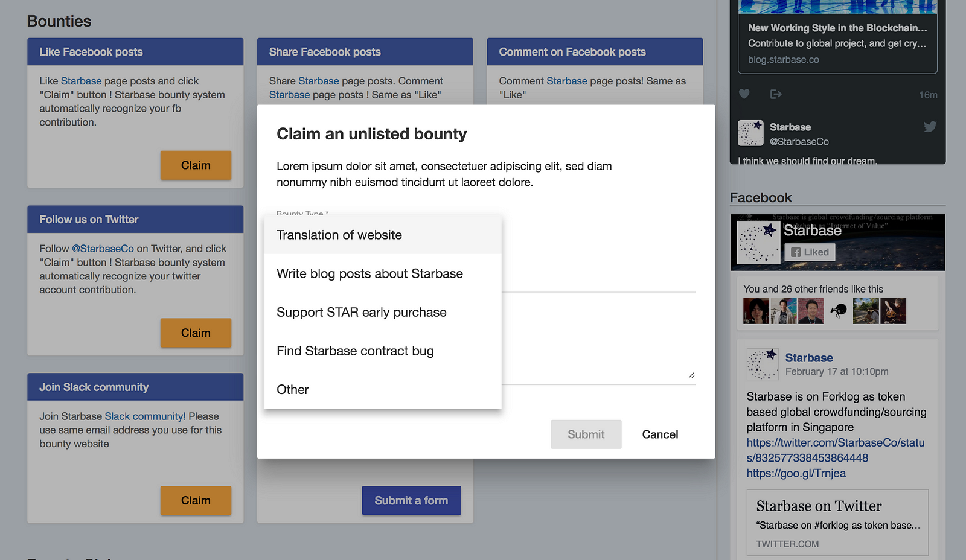Open blog.starbase.co article card
The height and width of the screenshot is (560, 966).
tap(837, 37)
